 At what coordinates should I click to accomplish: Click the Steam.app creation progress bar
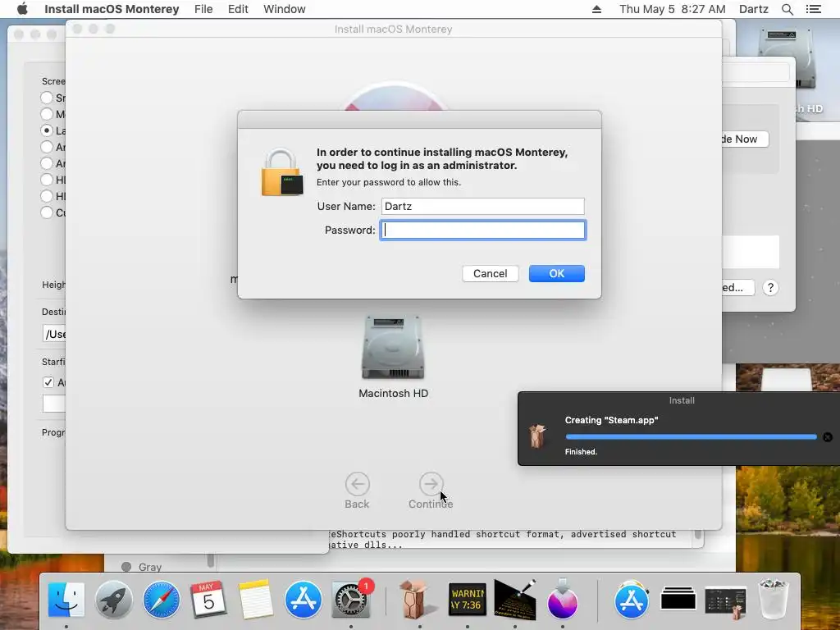pyautogui.click(x=691, y=437)
